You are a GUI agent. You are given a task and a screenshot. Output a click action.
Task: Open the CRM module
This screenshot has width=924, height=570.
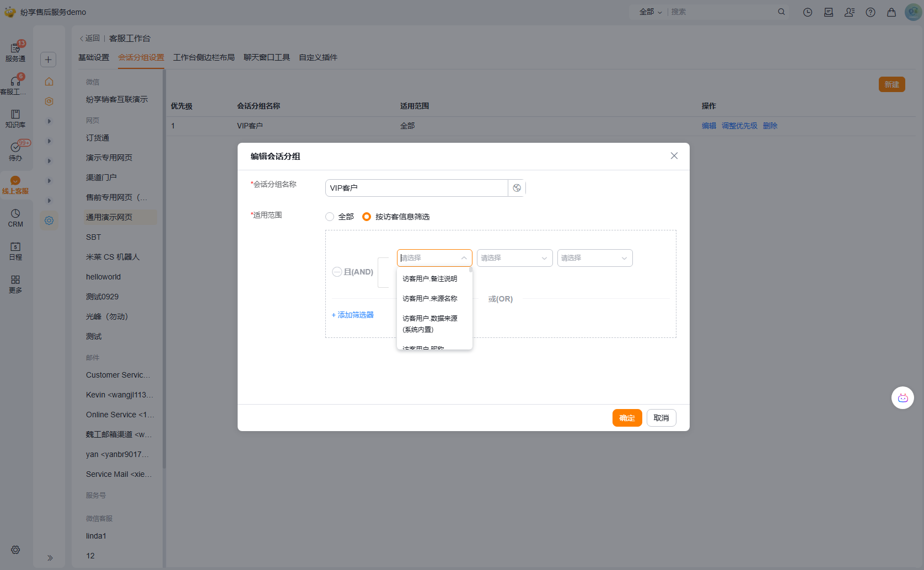point(15,218)
